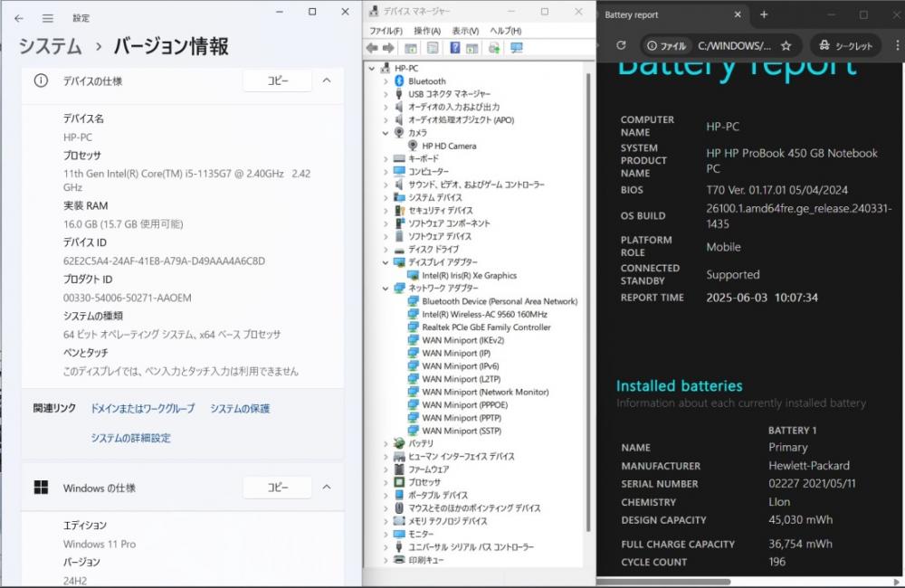Click the forward arrow in Device Manager toolbar
The width and height of the screenshot is (905, 588).
click(388, 48)
